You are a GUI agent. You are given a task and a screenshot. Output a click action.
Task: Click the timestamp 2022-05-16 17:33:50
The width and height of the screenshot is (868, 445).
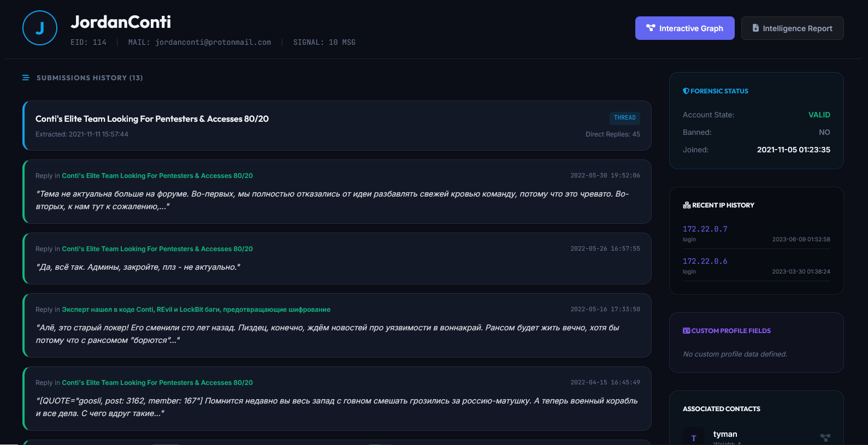click(605, 310)
